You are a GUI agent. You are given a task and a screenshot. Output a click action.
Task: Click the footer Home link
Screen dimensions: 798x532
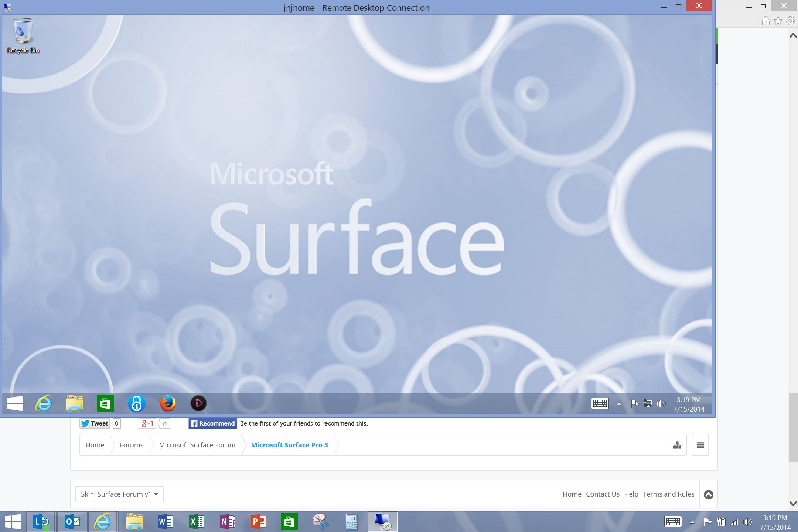coord(572,494)
